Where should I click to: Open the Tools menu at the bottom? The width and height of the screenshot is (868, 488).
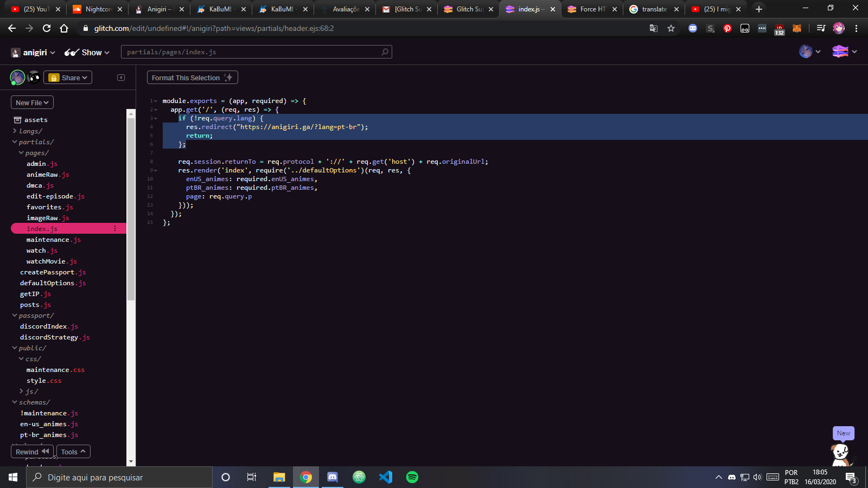pos(73,452)
